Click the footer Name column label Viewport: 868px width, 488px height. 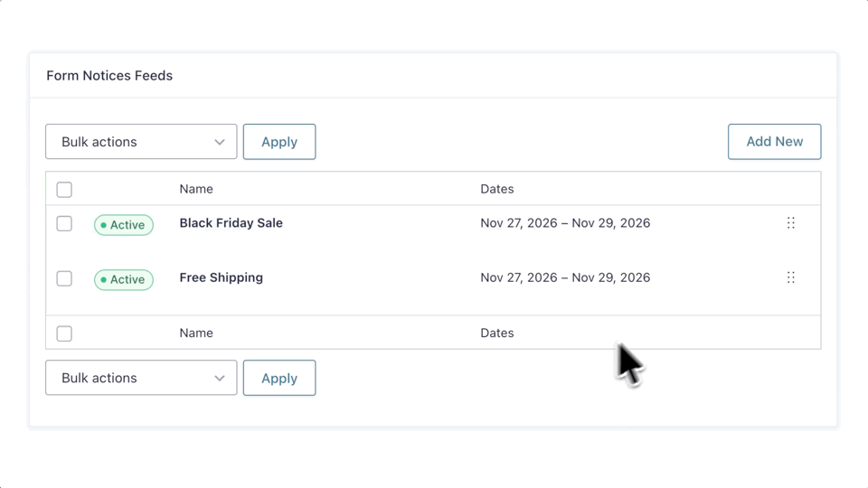[x=196, y=333]
